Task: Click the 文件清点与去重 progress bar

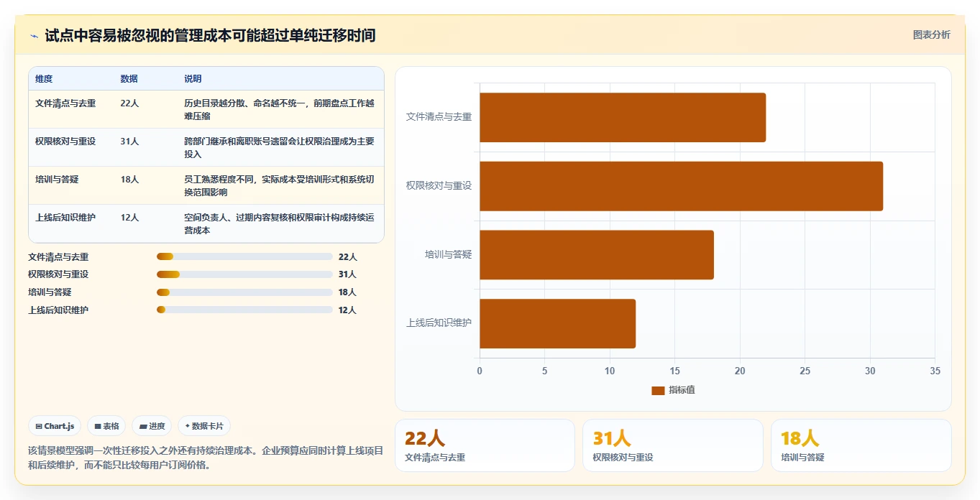Action: [244, 256]
